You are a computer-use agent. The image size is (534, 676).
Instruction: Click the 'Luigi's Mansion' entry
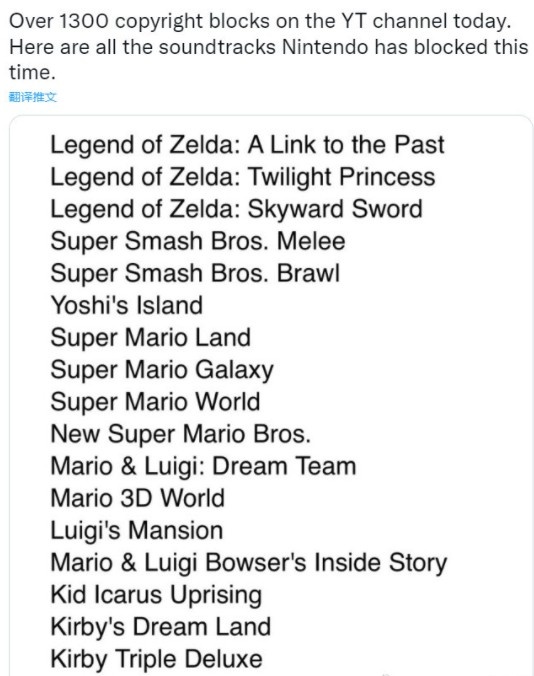(x=137, y=531)
